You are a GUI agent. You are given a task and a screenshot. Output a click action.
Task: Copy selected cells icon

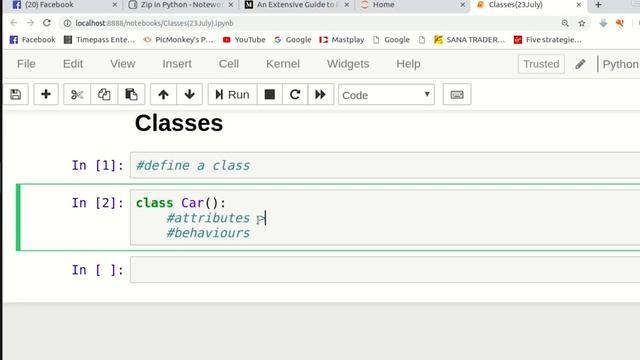click(x=104, y=95)
